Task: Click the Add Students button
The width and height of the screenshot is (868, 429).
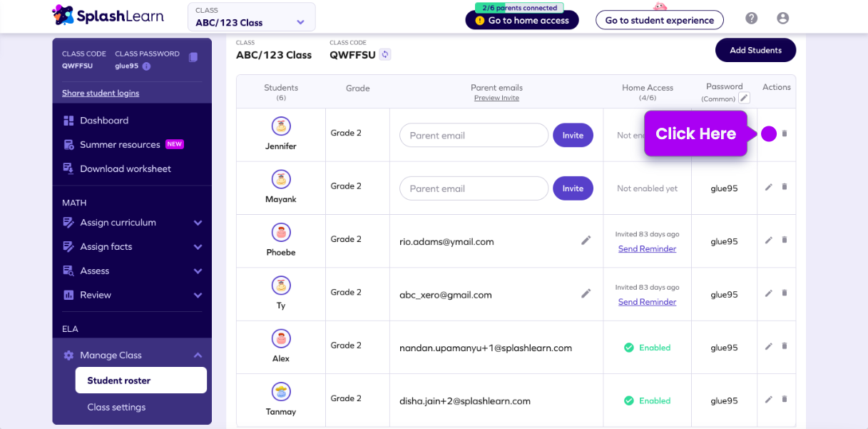Action: pyautogui.click(x=755, y=50)
